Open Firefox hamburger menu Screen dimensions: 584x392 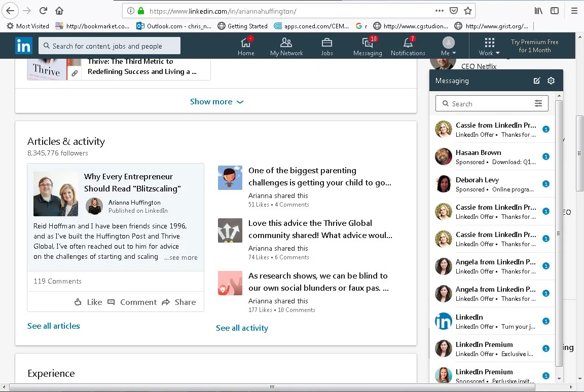tap(574, 11)
